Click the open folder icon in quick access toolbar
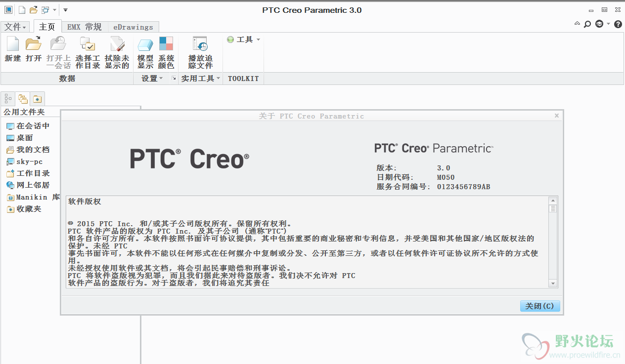The height and width of the screenshot is (364, 625). [x=34, y=9]
